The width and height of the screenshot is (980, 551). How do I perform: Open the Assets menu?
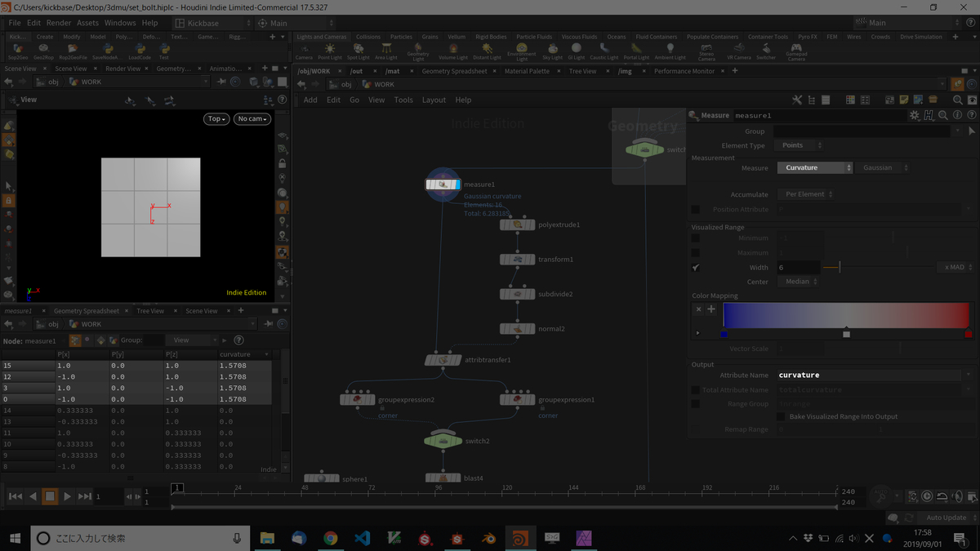pos(87,23)
